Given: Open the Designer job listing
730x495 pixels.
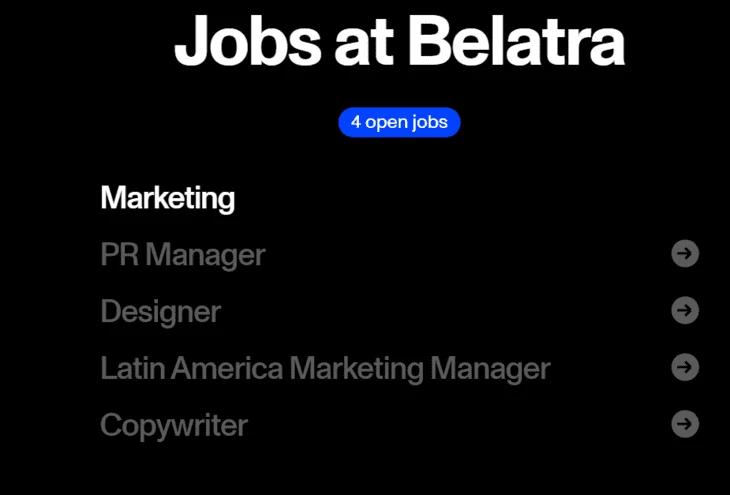Looking at the screenshot, I should coord(161,312).
